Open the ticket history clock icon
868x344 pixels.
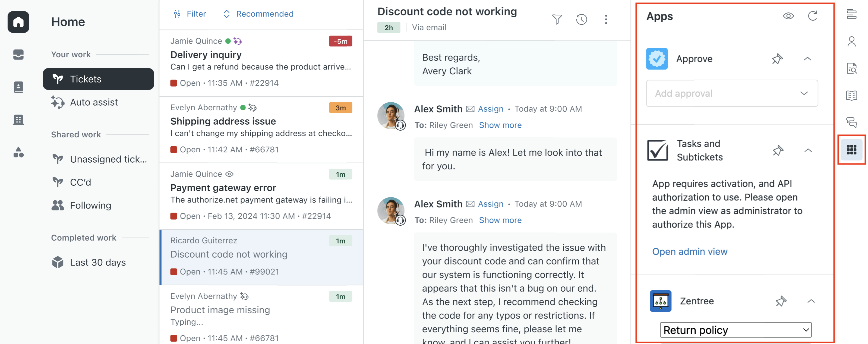pyautogui.click(x=581, y=20)
